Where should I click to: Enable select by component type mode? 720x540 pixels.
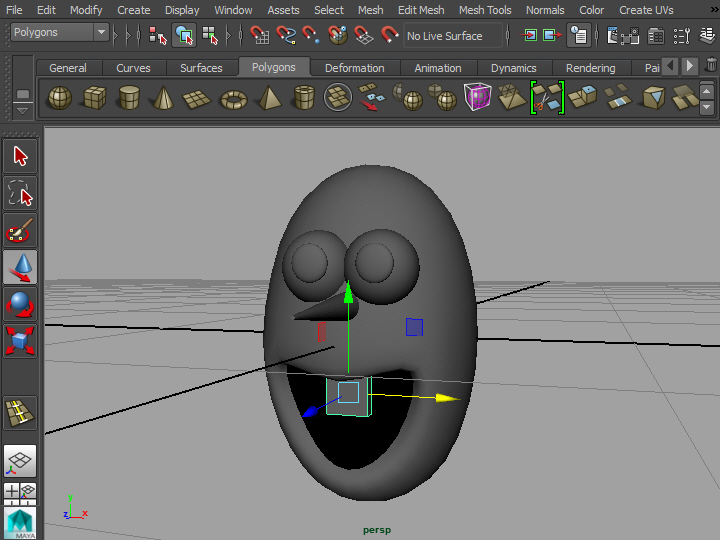coord(210,35)
